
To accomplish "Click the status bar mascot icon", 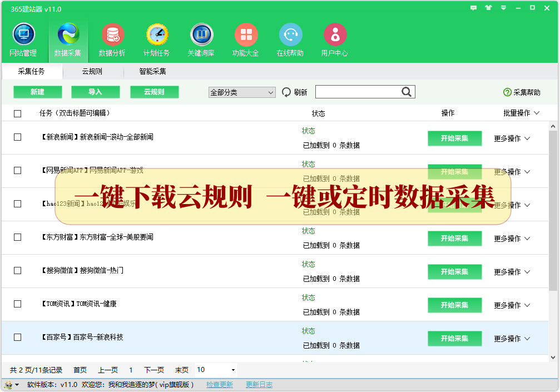I will coord(8,385).
